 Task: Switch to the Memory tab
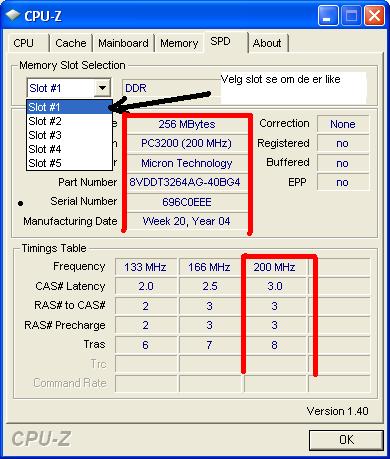(x=179, y=43)
